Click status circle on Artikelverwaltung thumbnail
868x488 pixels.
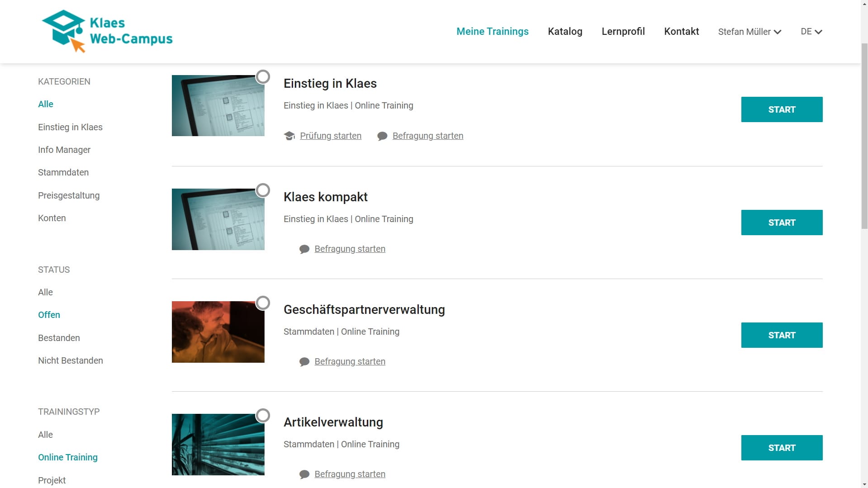[x=263, y=416]
